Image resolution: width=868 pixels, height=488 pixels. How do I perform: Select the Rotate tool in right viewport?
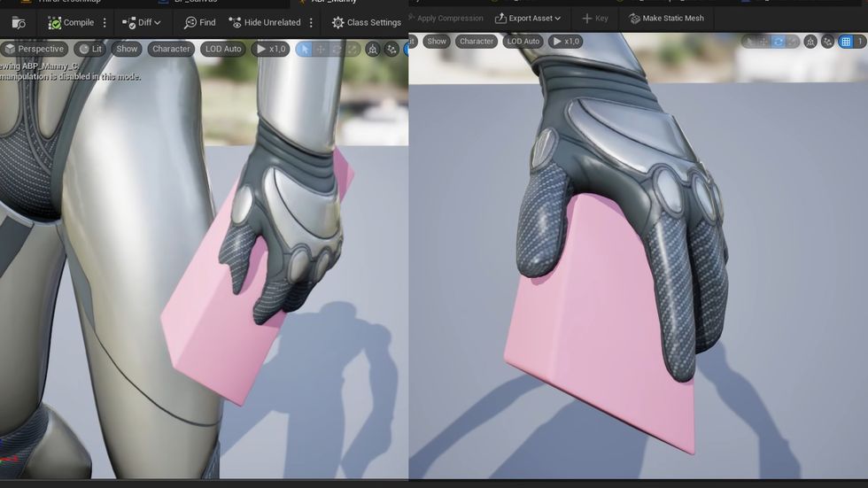click(779, 42)
